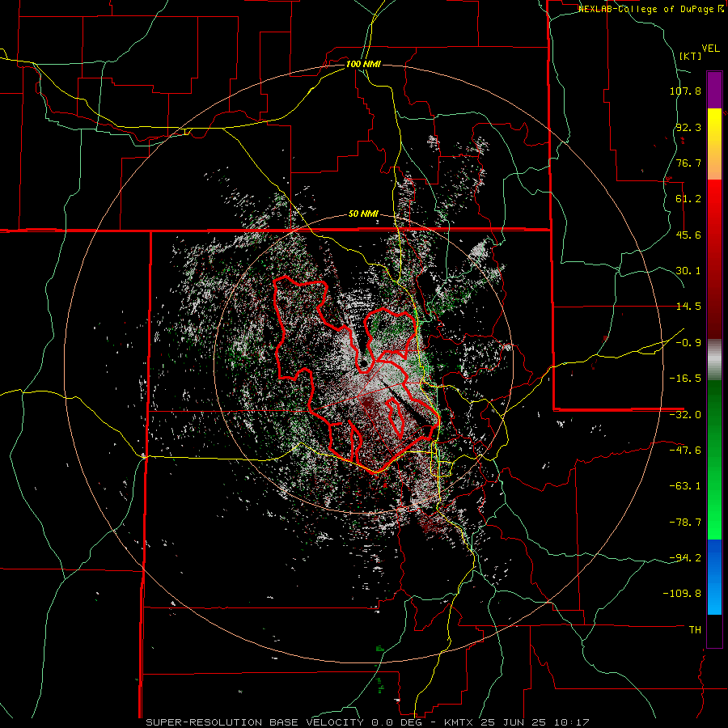Click the 45.6 velocity scale value
The height and width of the screenshot is (728, 728).
coord(688,235)
